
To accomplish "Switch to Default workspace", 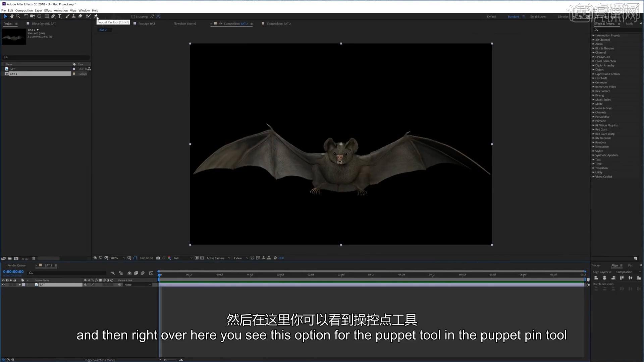I will pyautogui.click(x=491, y=17).
